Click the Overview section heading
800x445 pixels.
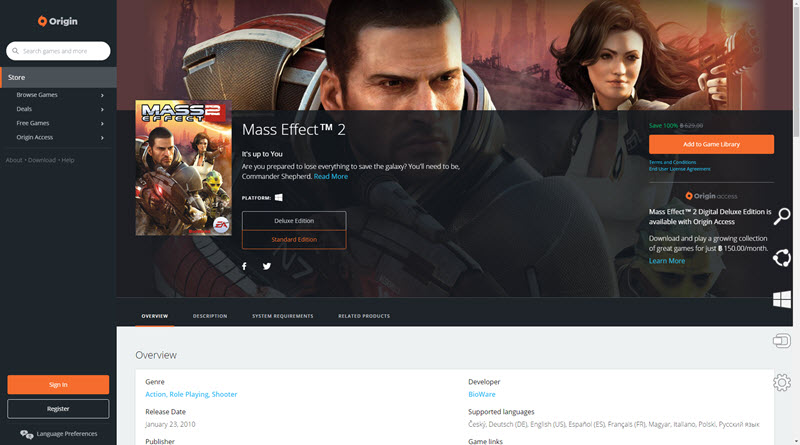[x=156, y=355]
